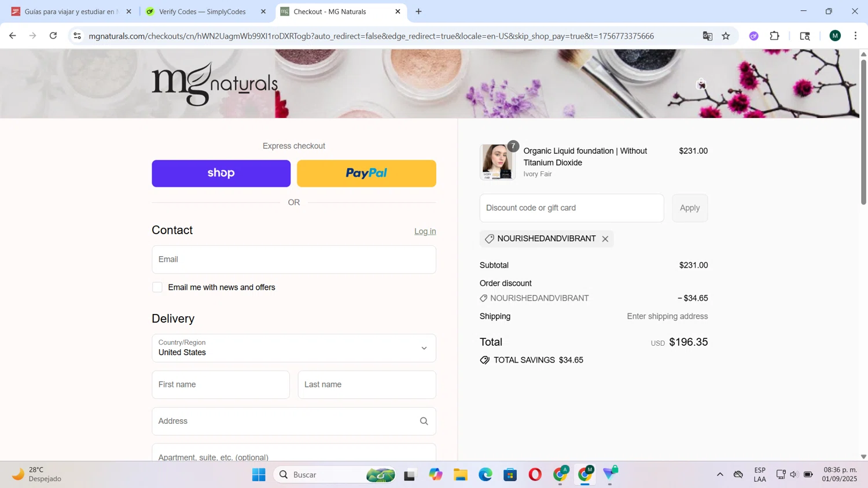This screenshot has width=868, height=488.
Task: Reload the checkout page
Action: (53, 36)
